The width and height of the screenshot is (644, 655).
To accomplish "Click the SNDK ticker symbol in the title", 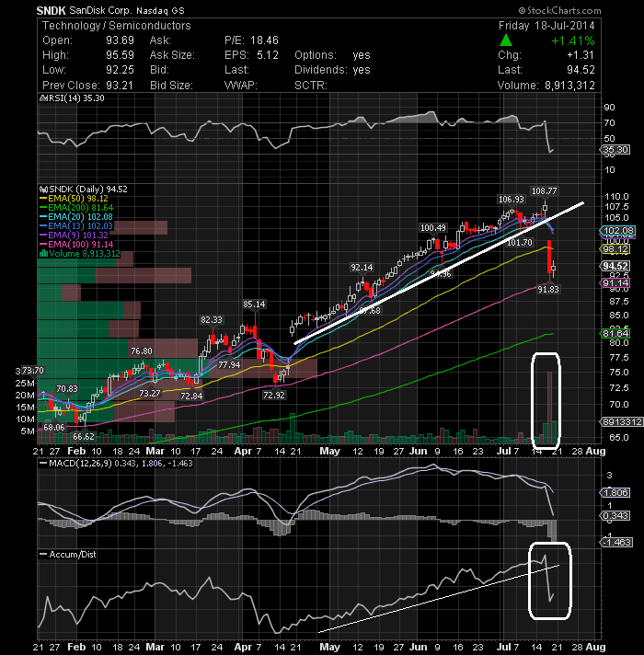I will coord(51,10).
